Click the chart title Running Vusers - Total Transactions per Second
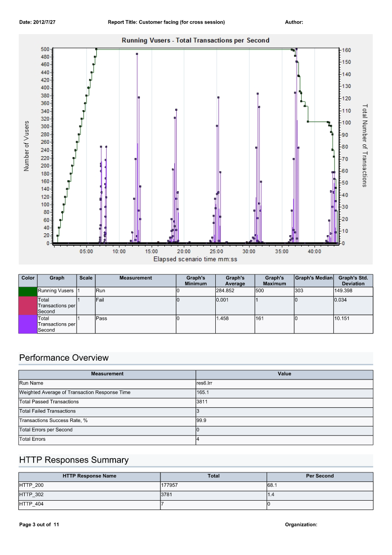 pyautogui.click(x=196, y=41)
